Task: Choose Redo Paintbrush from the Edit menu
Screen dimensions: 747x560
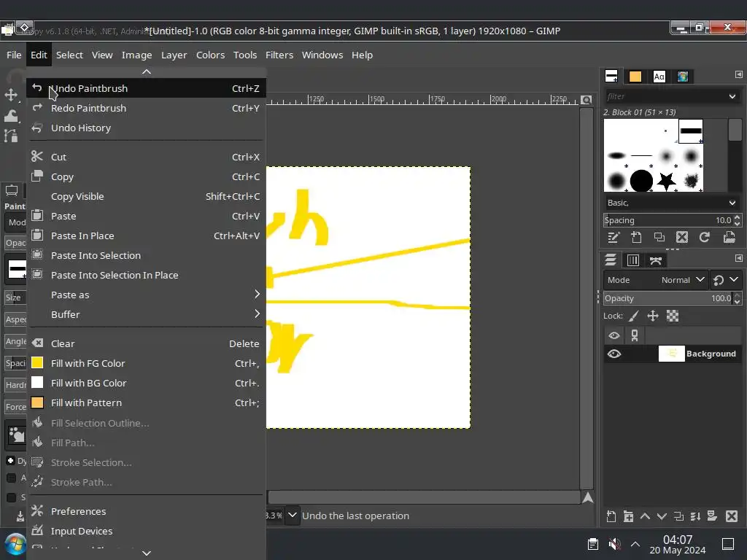Action: (146, 108)
